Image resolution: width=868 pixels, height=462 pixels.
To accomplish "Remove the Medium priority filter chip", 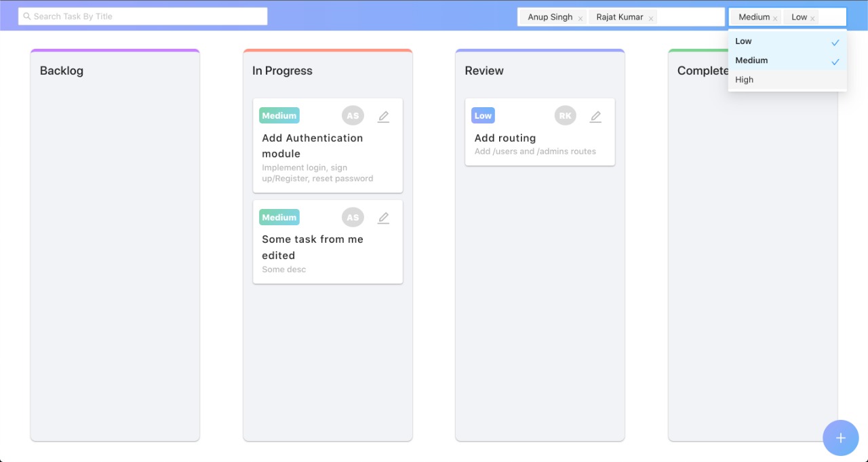I will pyautogui.click(x=775, y=18).
